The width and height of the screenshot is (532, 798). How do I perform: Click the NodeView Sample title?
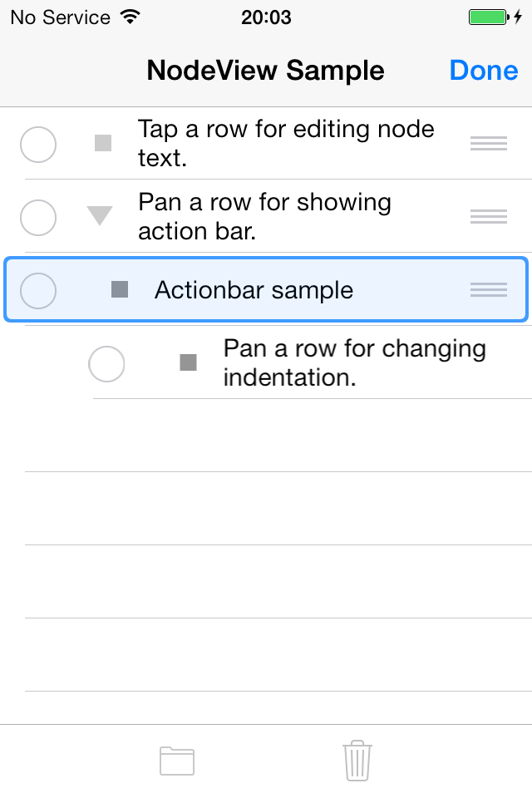pyautogui.click(x=265, y=70)
